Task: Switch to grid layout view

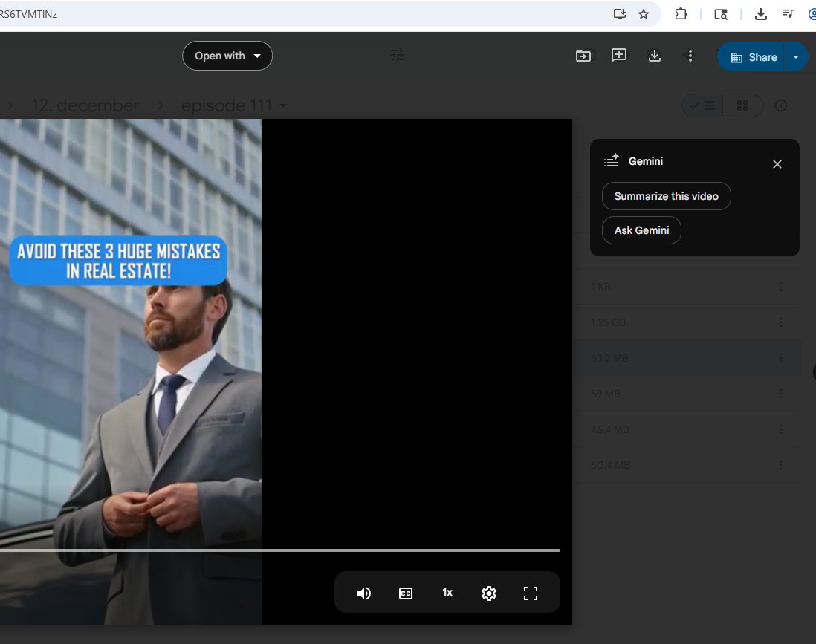Action: 742,105
